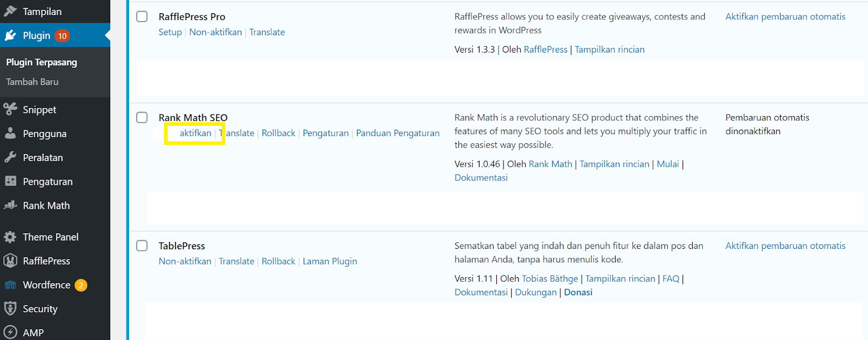Open Panduan Pengaturan link
Screen dimensions: 868x340
398,133
